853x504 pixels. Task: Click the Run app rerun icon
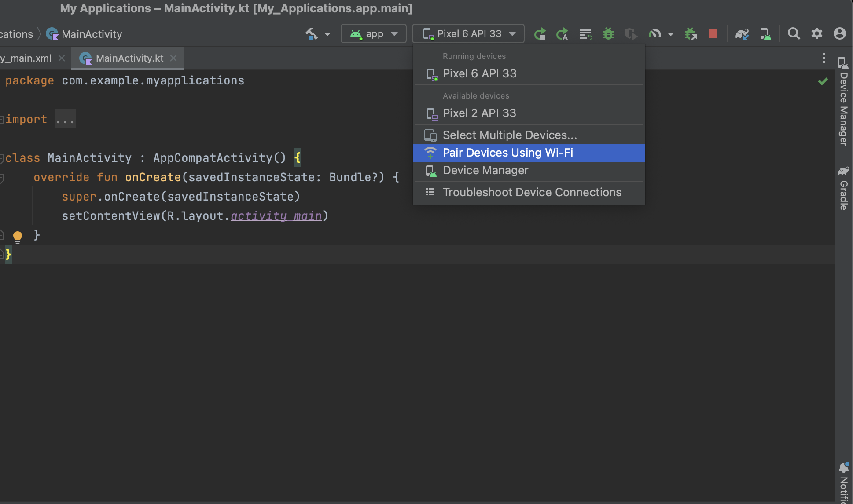point(540,34)
